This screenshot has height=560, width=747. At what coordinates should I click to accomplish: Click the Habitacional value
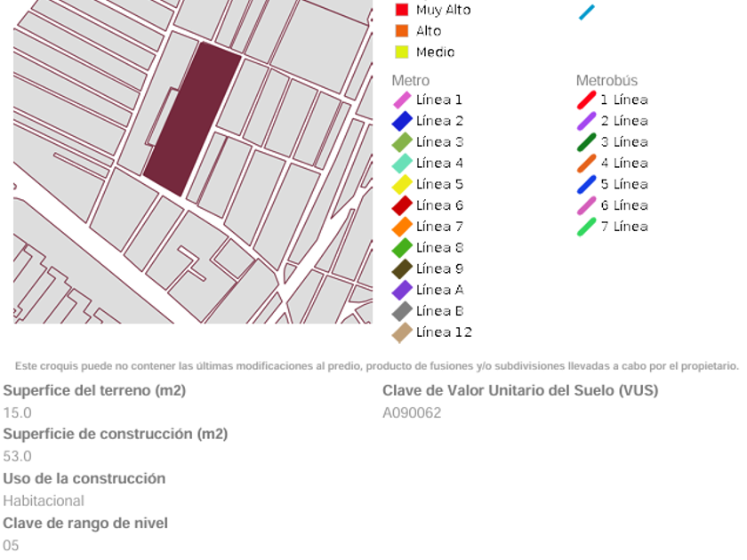pyautogui.click(x=44, y=501)
